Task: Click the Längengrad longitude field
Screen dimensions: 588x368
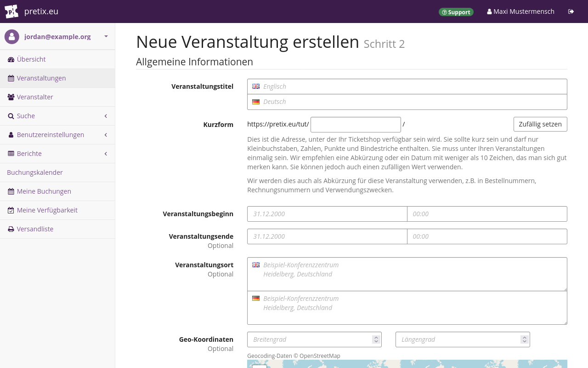Action: coord(463,339)
